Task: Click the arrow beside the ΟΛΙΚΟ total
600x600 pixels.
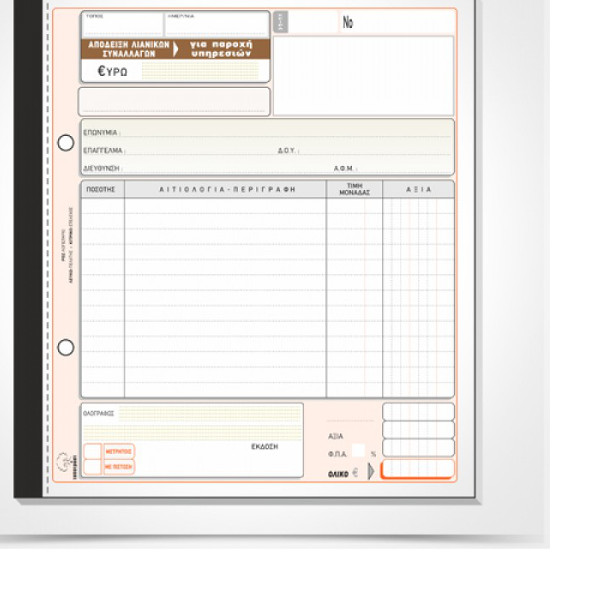Action: tap(371, 471)
